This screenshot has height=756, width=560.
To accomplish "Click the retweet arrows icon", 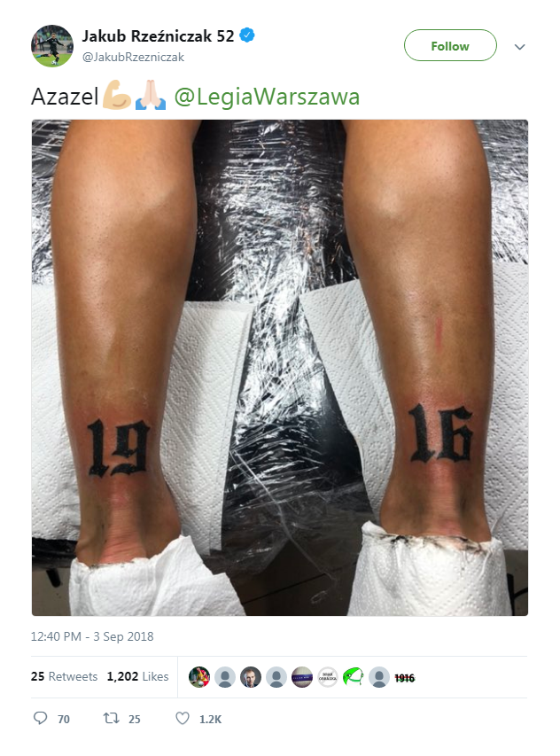I will (112, 719).
